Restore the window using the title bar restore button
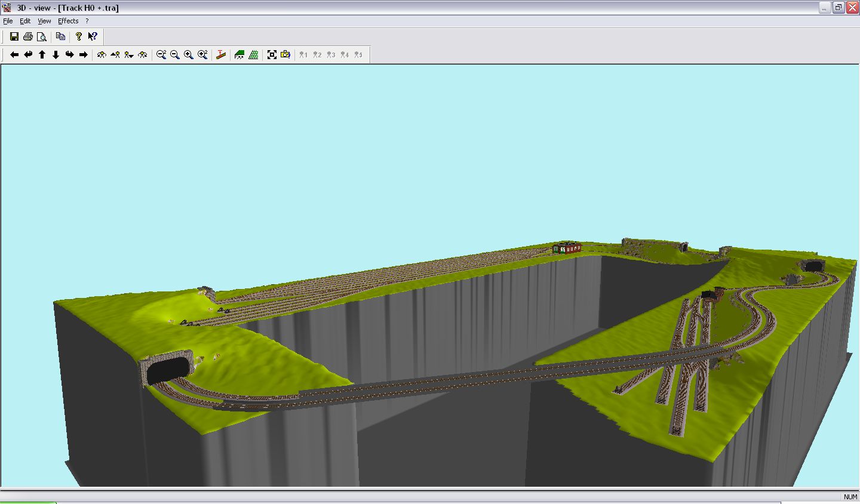 [838, 8]
